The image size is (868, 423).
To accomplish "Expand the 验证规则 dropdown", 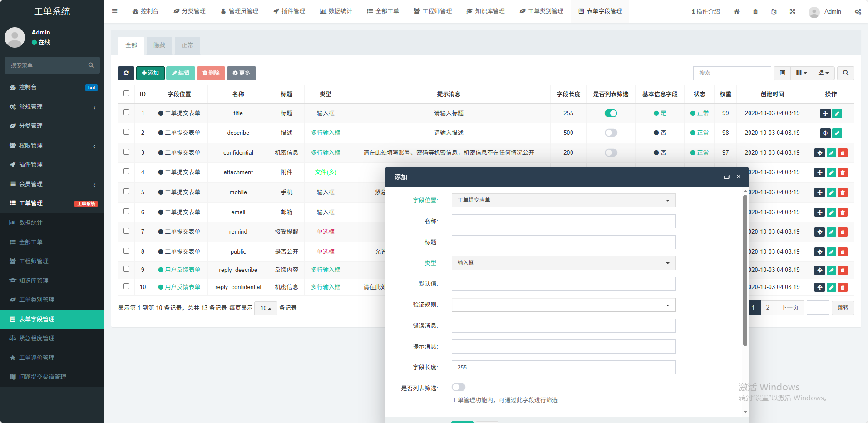I will point(563,305).
